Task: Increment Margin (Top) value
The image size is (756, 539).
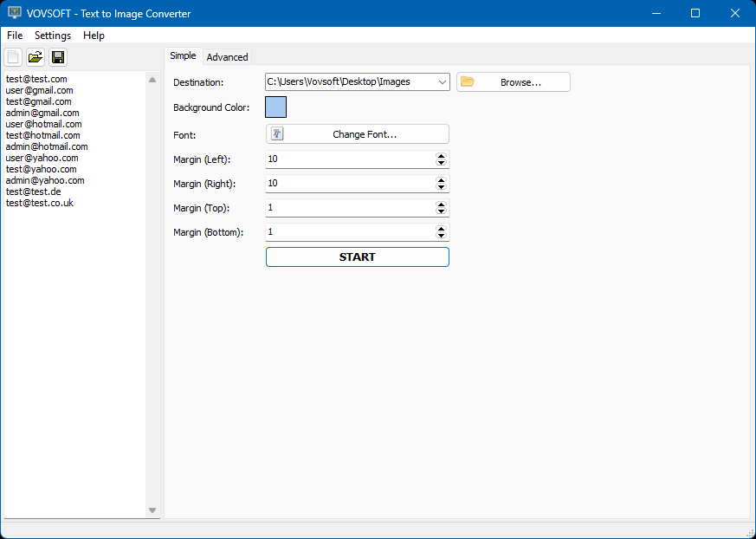Action: 441,204
